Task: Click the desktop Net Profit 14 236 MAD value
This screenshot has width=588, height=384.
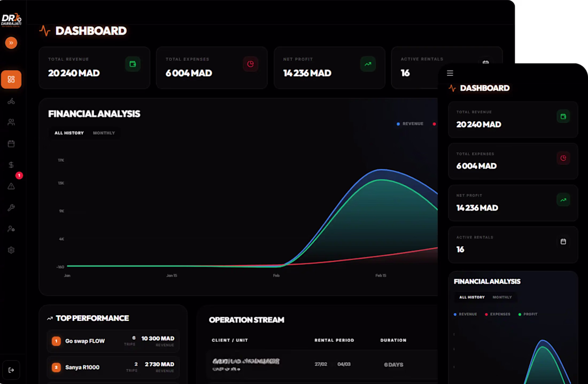Action: [307, 73]
